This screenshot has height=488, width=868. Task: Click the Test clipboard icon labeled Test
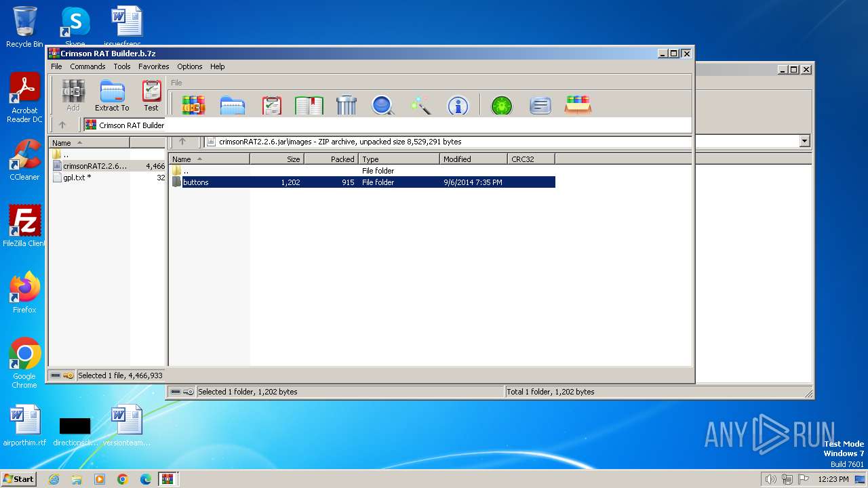(151, 95)
